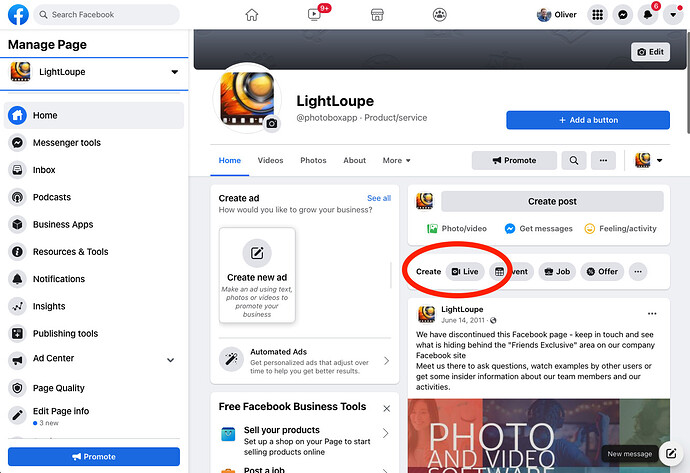The width and height of the screenshot is (690, 473).
Task: Open the Marketplace icon in top bar
Action: point(377,15)
